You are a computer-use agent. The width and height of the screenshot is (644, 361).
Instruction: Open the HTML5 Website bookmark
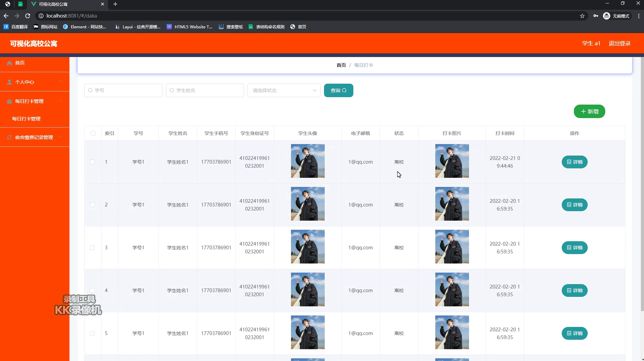pos(189,27)
